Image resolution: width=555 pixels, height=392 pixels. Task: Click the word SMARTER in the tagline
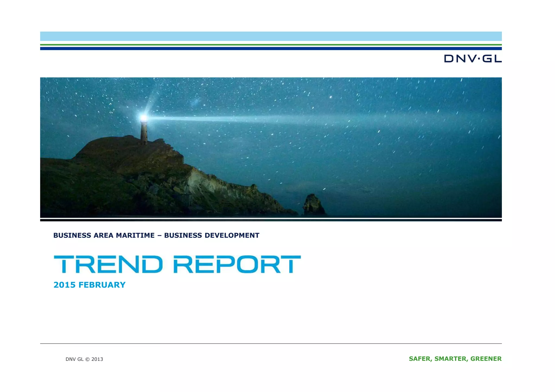click(x=451, y=359)
